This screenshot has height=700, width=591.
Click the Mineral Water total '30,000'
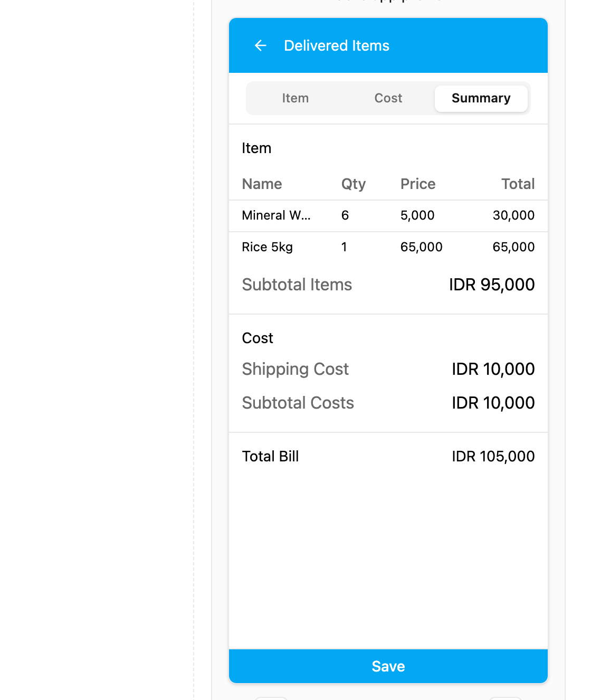[514, 215]
